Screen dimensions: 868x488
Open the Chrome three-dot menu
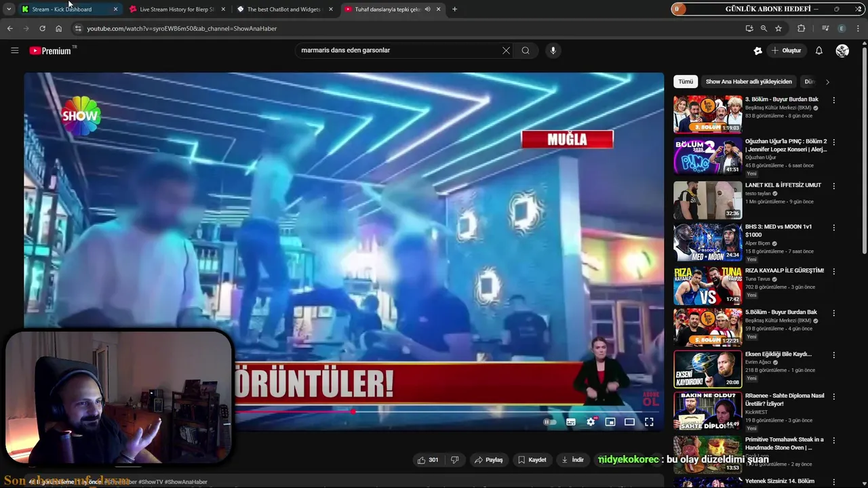point(859,28)
